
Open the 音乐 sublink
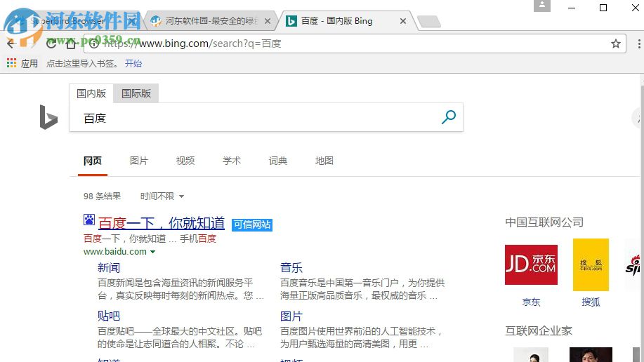(x=291, y=268)
